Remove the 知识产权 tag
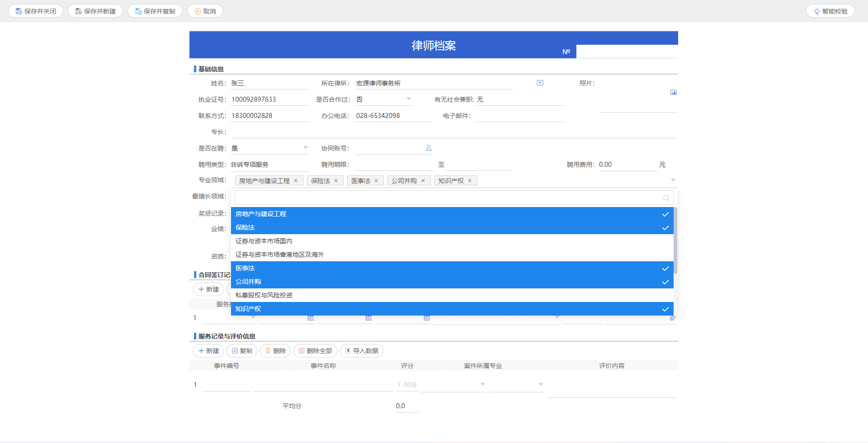The height and width of the screenshot is (443, 868). click(x=470, y=181)
